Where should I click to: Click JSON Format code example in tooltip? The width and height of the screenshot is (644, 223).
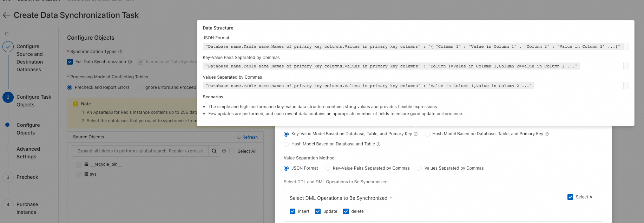413,46
